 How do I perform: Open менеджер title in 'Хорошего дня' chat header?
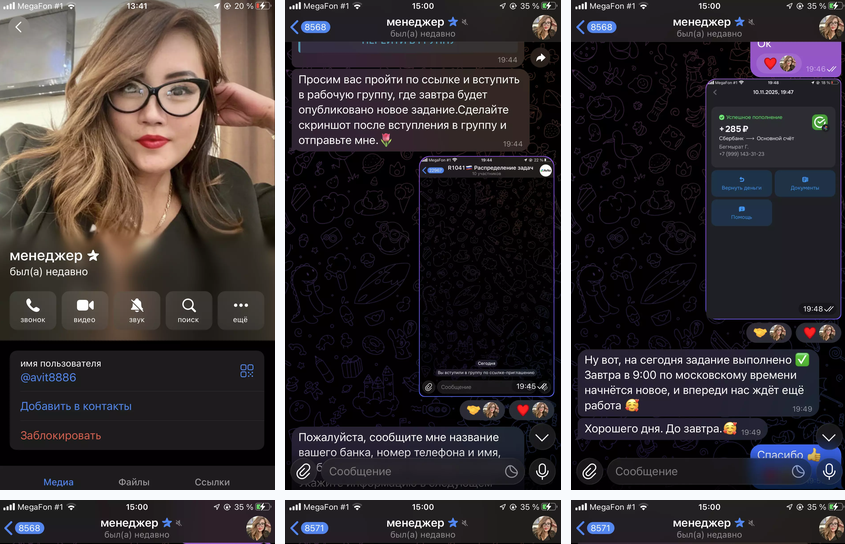pyautogui.click(x=702, y=22)
